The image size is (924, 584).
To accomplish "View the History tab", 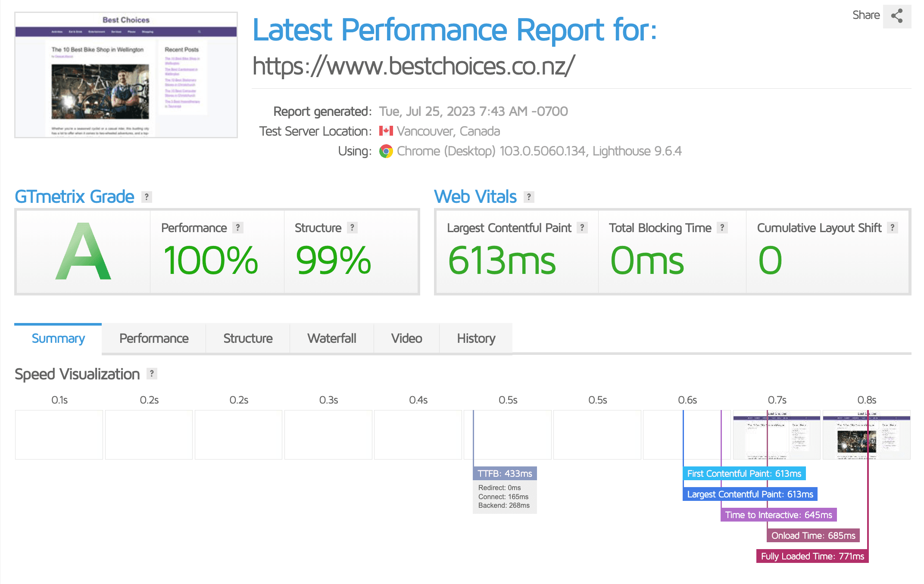I will tap(476, 339).
